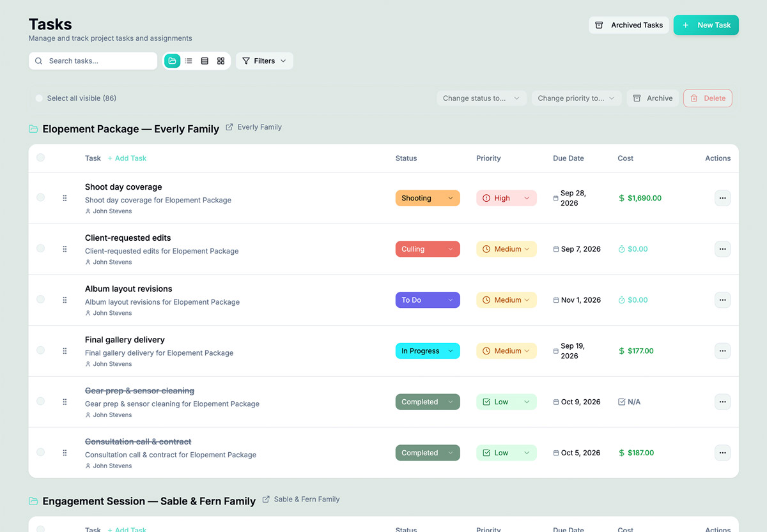
Task: Click the Cost column header
Action: point(625,158)
